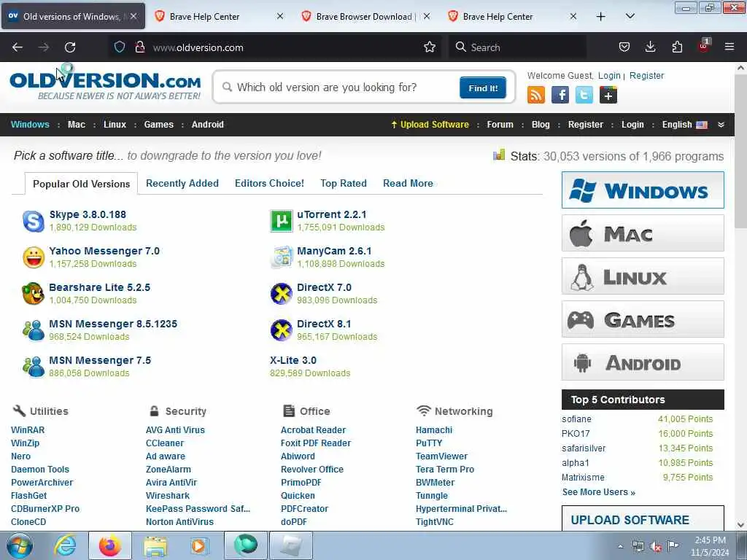
Task: Open the Blog link
Action: pos(541,124)
